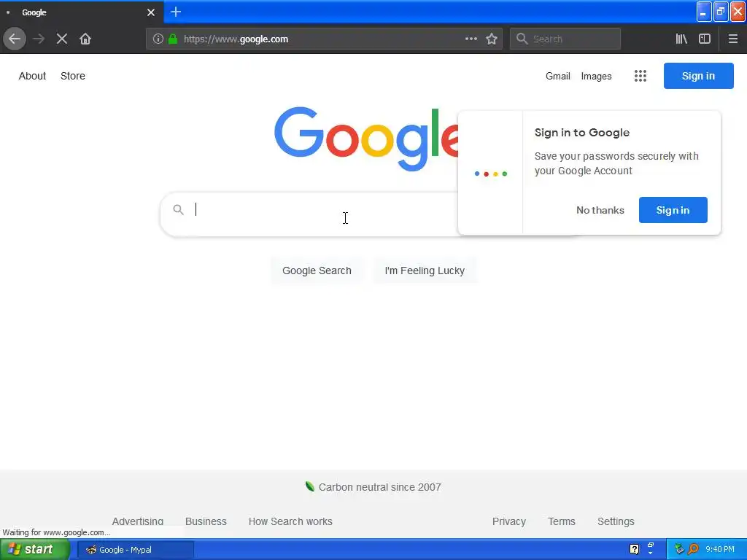747x560 pixels.
Task: Click the magnifier icon in browser search box
Action: pyautogui.click(x=522, y=39)
